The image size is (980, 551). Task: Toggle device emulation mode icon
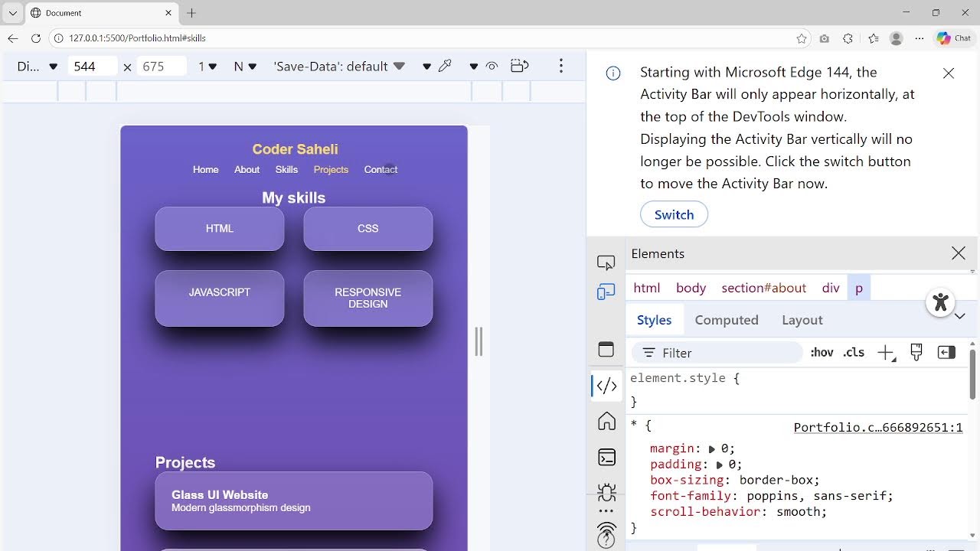tap(606, 292)
